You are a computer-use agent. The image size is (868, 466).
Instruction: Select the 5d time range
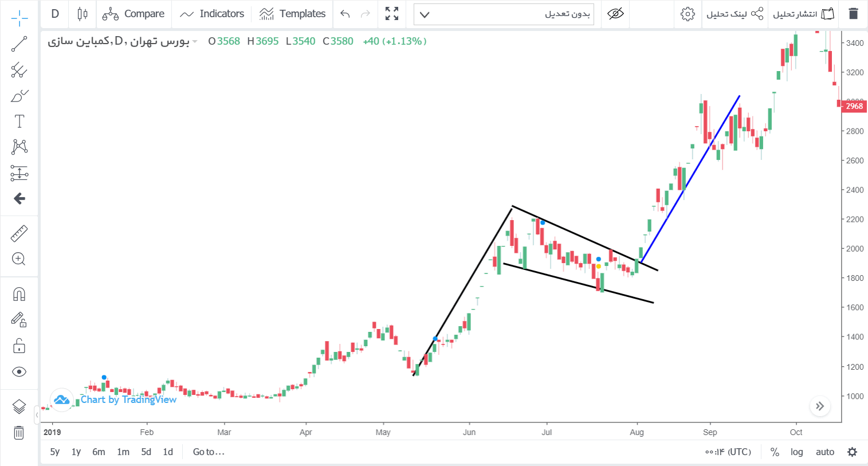tap(147, 452)
